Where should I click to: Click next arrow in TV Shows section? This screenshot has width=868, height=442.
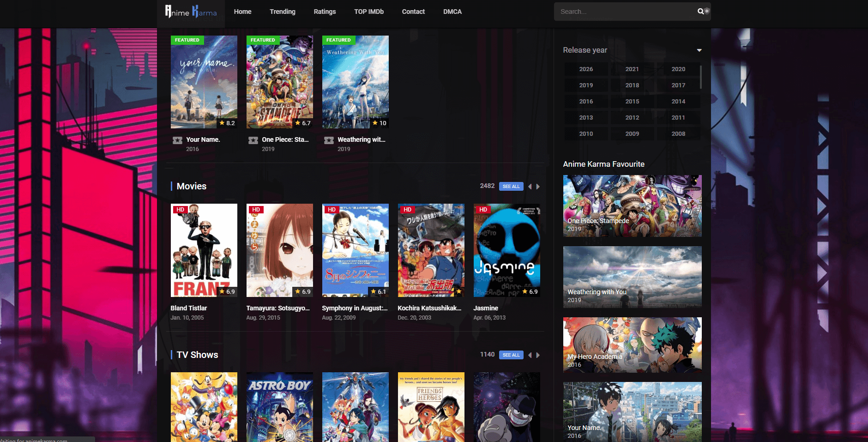[x=538, y=355]
